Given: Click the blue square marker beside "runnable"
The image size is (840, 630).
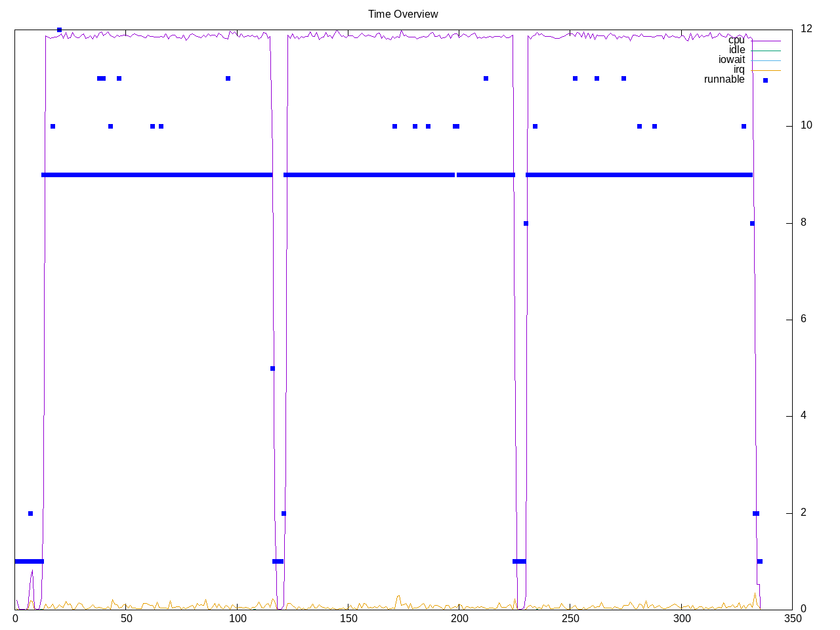Looking at the screenshot, I should point(765,80).
